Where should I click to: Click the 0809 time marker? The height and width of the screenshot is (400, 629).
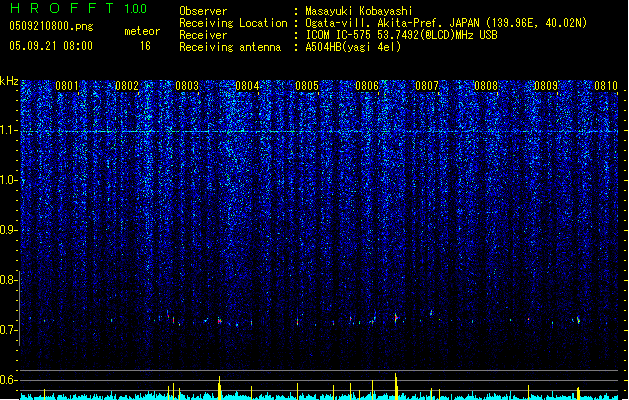(546, 86)
